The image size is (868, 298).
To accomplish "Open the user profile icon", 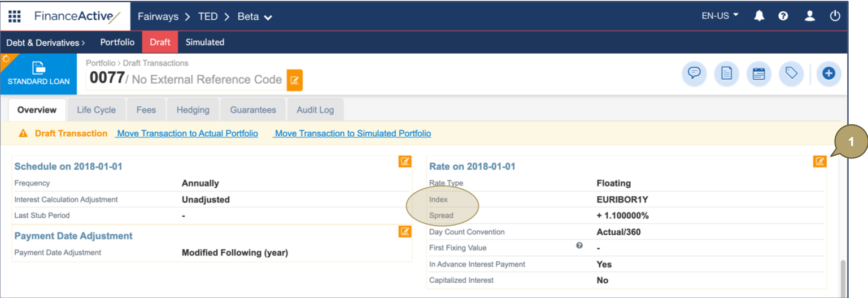I will click(809, 16).
